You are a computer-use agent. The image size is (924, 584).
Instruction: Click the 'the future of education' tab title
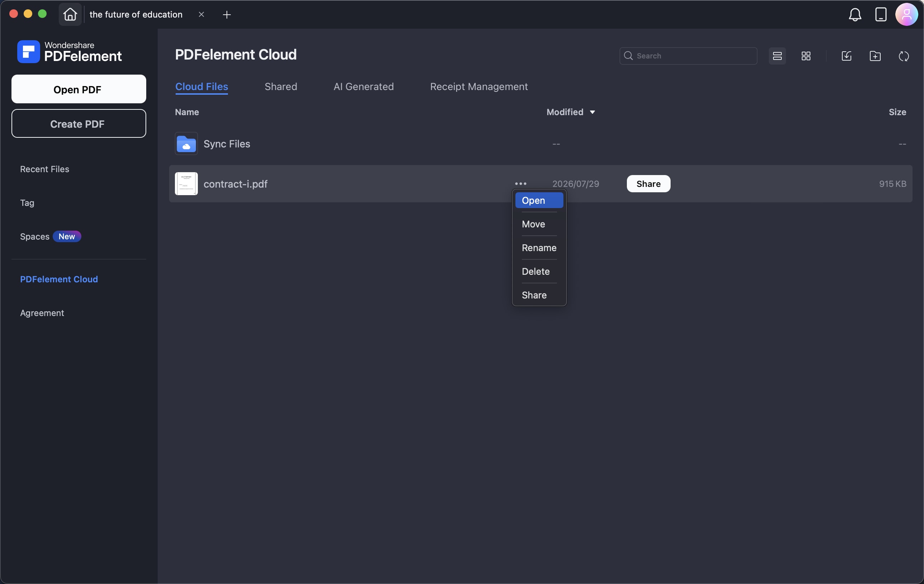click(x=136, y=15)
